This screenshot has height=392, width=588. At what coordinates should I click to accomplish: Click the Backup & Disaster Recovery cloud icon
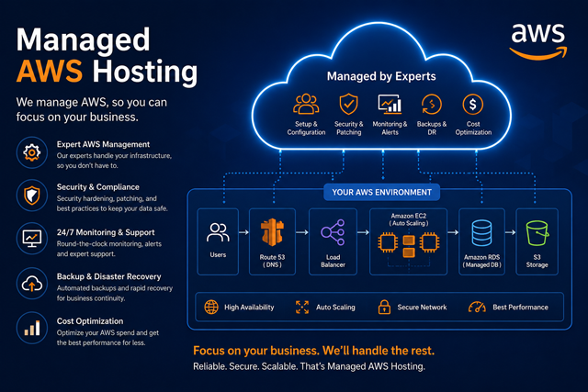[x=32, y=284]
